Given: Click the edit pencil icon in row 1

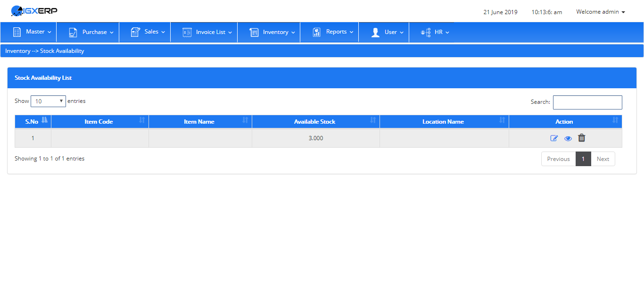Looking at the screenshot, I should click(554, 138).
